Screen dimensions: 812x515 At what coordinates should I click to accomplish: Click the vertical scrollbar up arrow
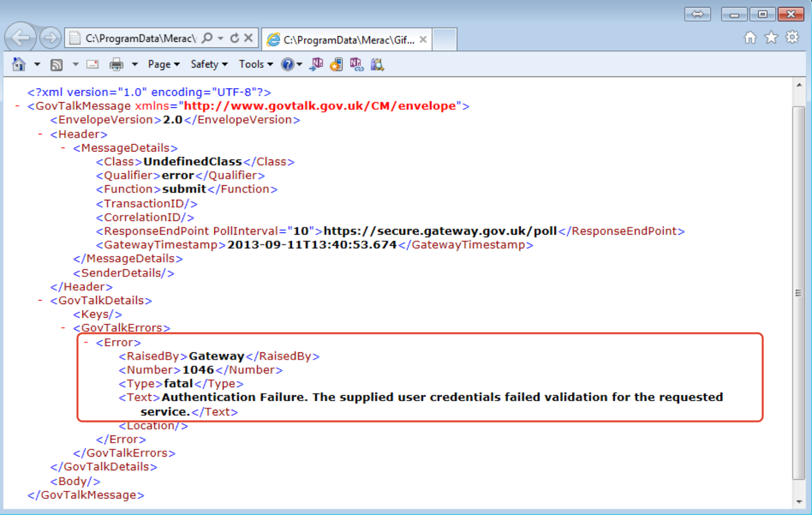799,85
